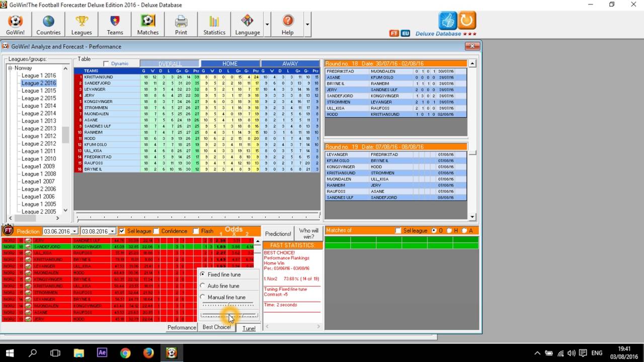The width and height of the screenshot is (644, 362).
Task: Select League 1 2016 in tree
Action: [39, 75]
